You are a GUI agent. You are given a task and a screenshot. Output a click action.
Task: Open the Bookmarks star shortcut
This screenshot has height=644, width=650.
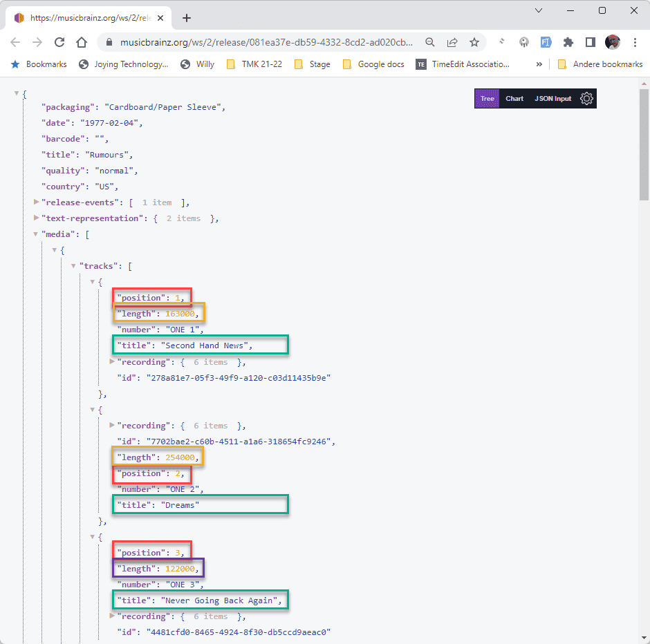39,64
